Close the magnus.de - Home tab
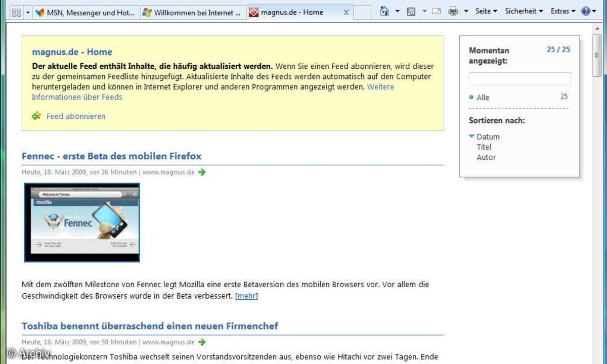This screenshot has width=607, height=364. [x=346, y=13]
